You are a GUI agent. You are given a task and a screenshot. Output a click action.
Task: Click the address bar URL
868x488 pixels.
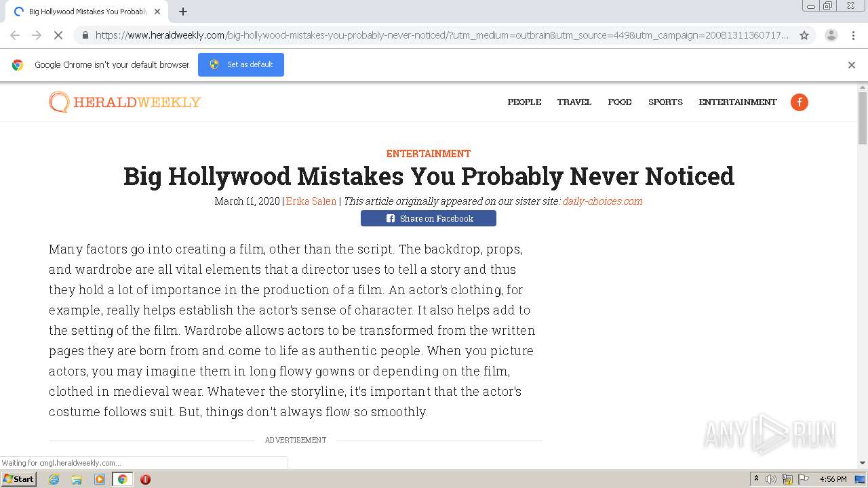(x=441, y=35)
